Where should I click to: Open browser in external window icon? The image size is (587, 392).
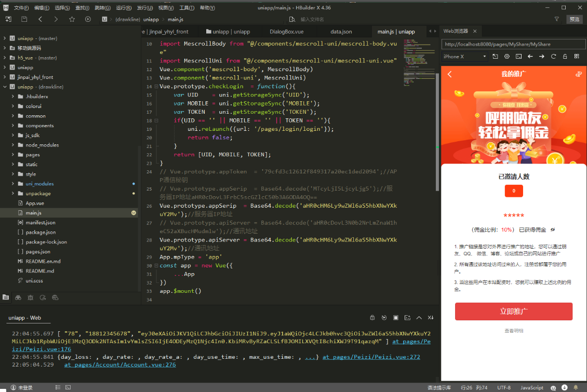tap(495, 57)
